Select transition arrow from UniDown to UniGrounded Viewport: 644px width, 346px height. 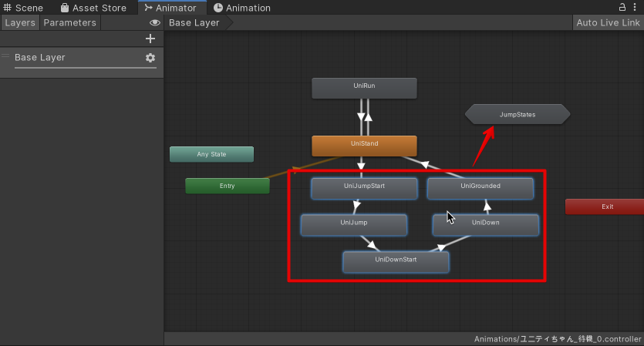click(x=487, y=207)
